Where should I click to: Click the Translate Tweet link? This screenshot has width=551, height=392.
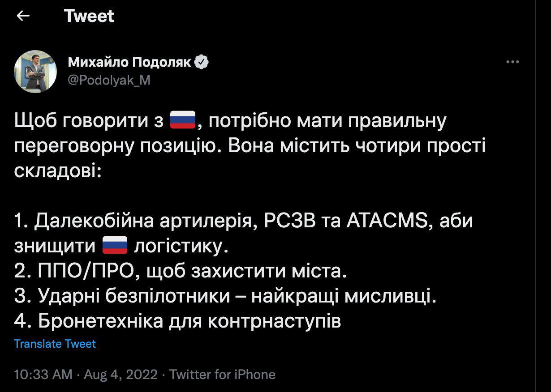click(x=55, y=344)
